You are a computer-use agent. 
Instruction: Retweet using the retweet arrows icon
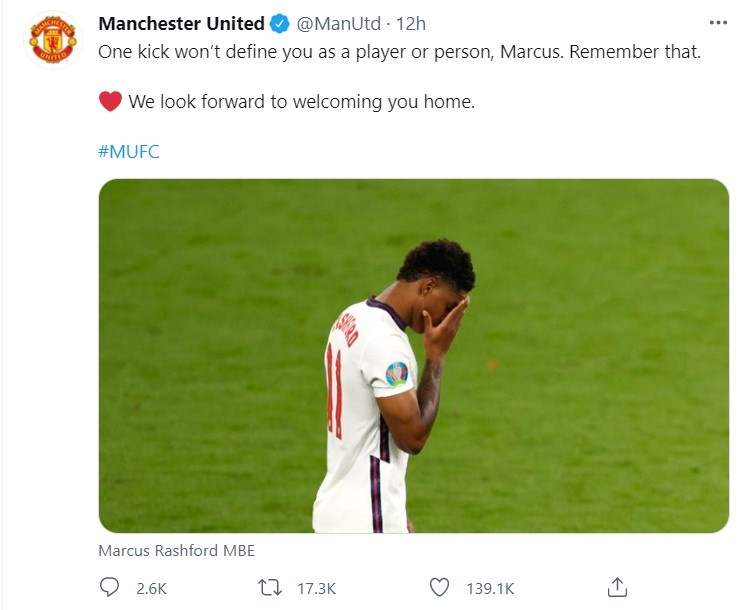point(271,587)
